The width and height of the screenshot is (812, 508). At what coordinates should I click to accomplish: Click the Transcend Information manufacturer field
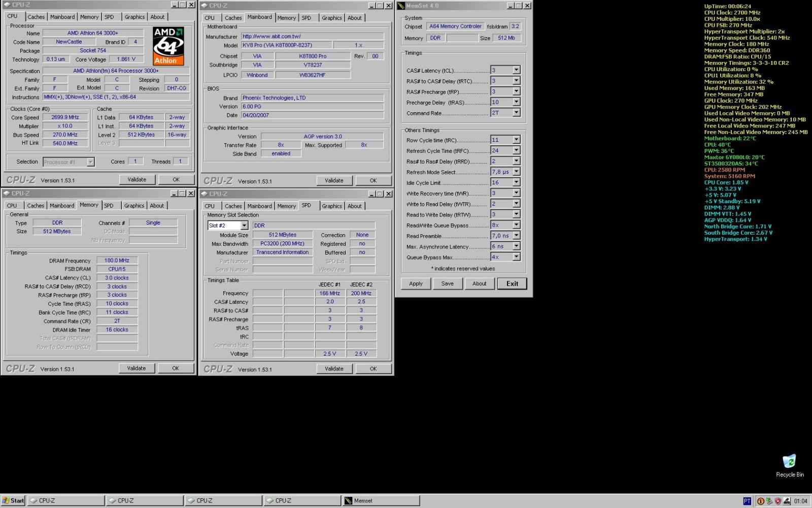(x=282, y=252)
